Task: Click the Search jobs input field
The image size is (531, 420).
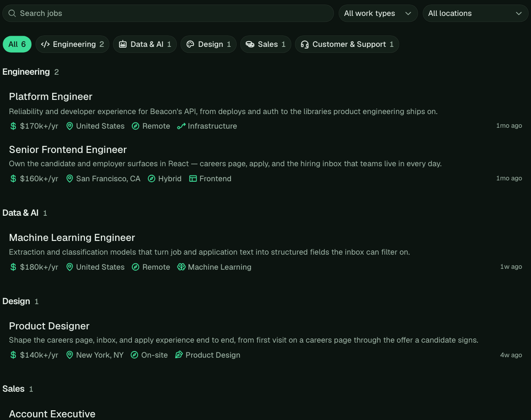Action: [168, 13]
